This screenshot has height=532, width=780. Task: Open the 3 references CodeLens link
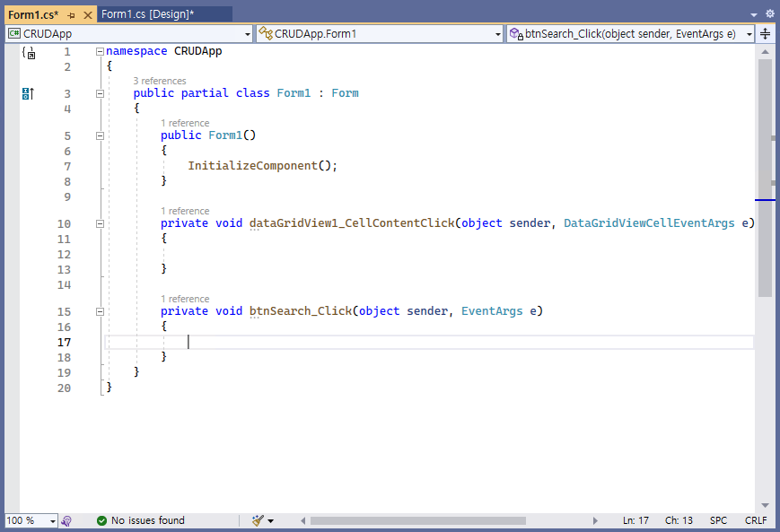click(x=159, y=81)
